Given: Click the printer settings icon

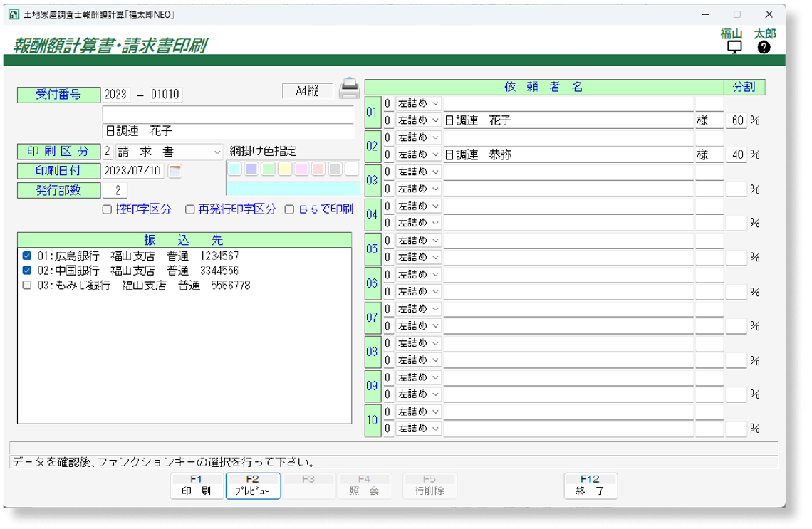Looking at the screenshot, I should [x=349, y=88].
